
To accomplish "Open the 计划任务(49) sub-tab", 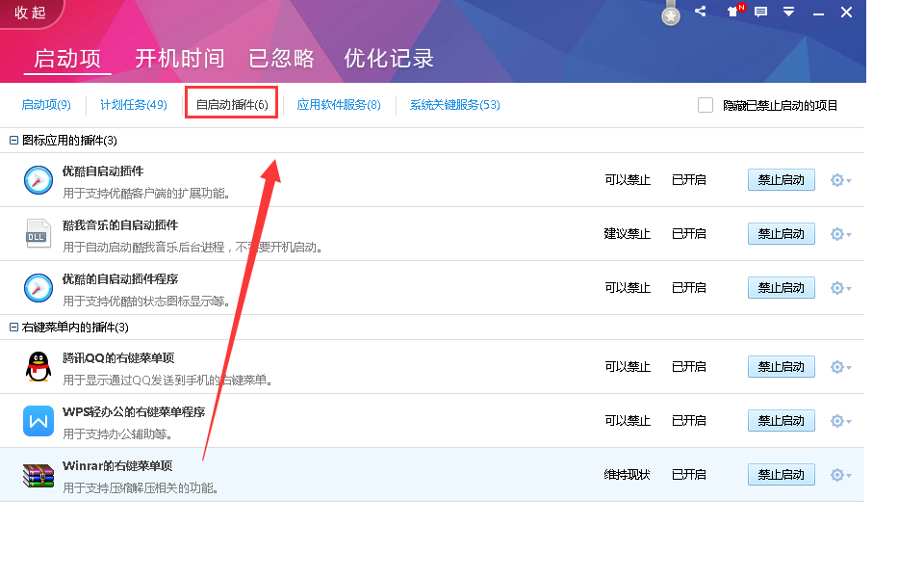I will coord(134,104).
